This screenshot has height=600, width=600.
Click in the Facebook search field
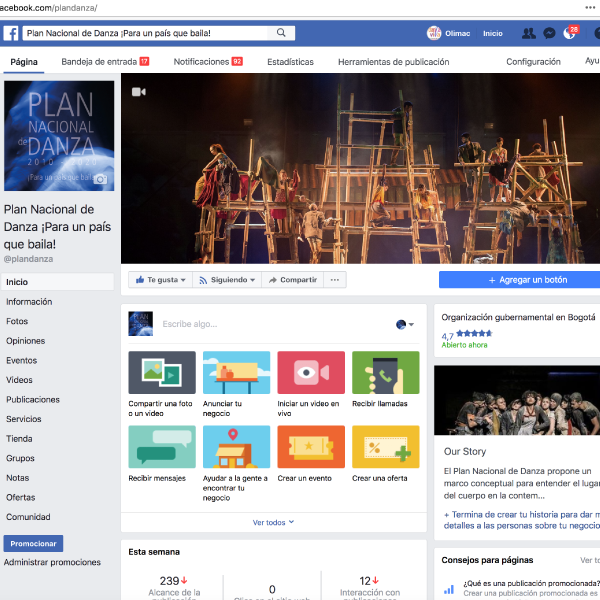coord(145,33)
